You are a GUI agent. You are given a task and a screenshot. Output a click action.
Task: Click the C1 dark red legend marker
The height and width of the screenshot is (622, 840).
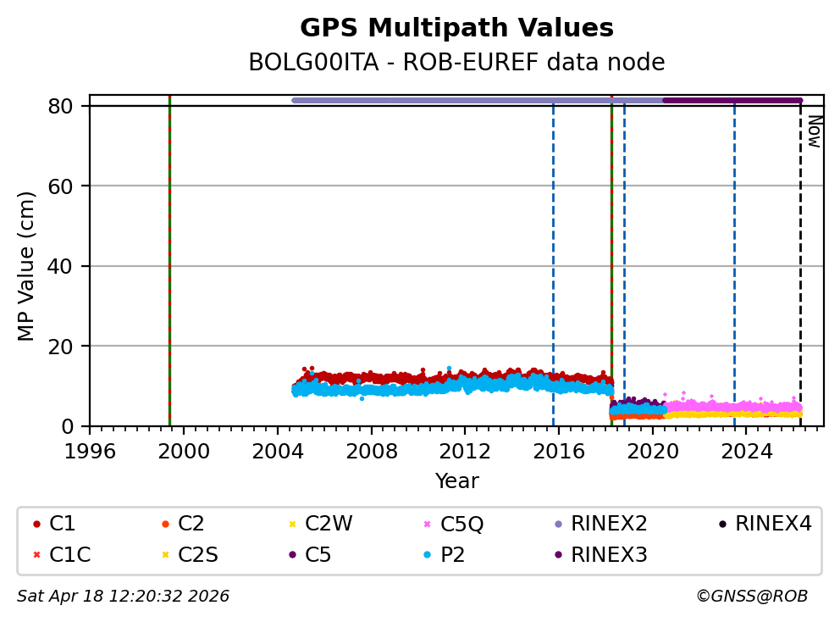[36, 525]
